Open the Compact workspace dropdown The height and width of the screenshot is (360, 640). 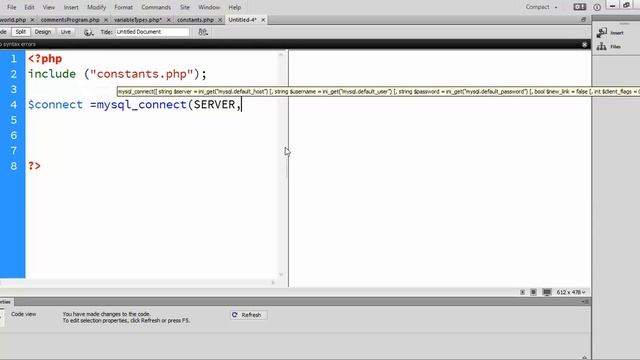tap(541, 7)
